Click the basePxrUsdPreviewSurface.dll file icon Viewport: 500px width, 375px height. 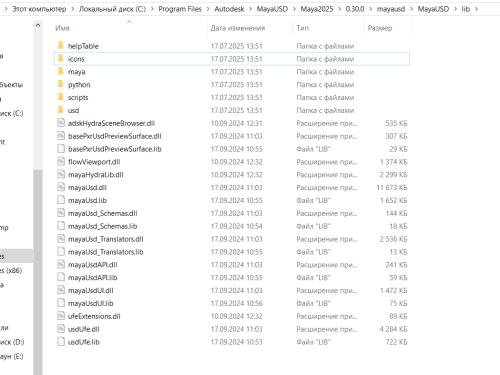coord(61,136)
